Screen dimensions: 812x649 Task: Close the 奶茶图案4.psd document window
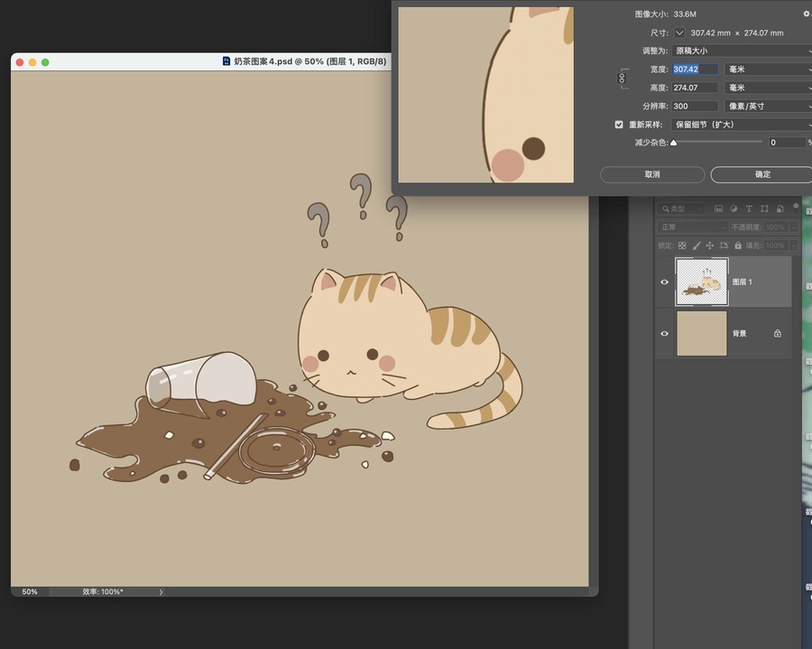click(20, 62)
